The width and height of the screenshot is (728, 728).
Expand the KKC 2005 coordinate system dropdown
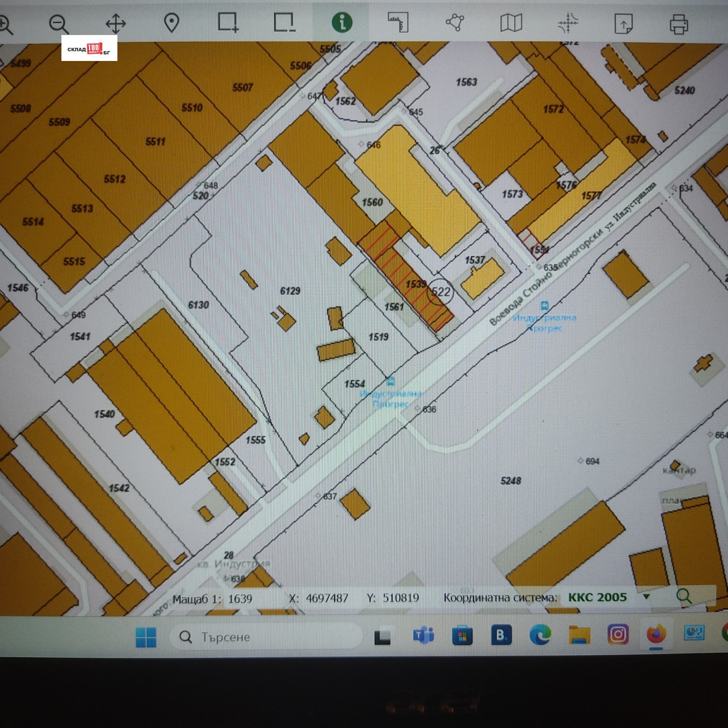[x=646, y=597]
